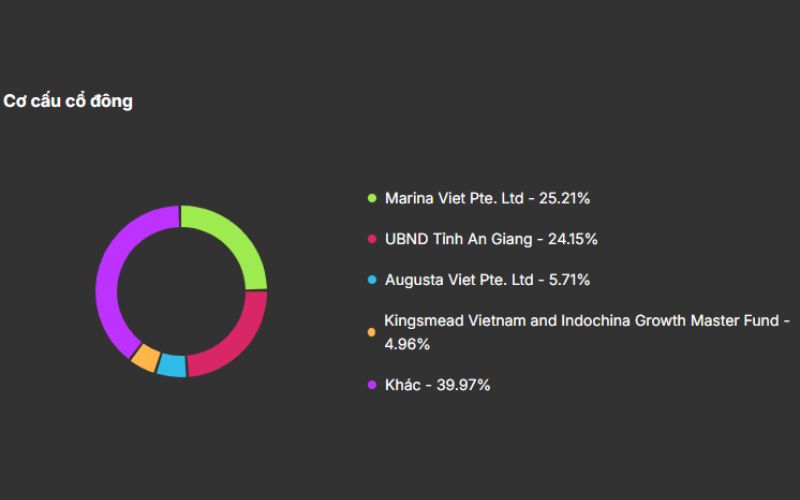Screen dimensions: 800x500
Task: Click the purple Khác legend dot
Action: tap(372, 384)
